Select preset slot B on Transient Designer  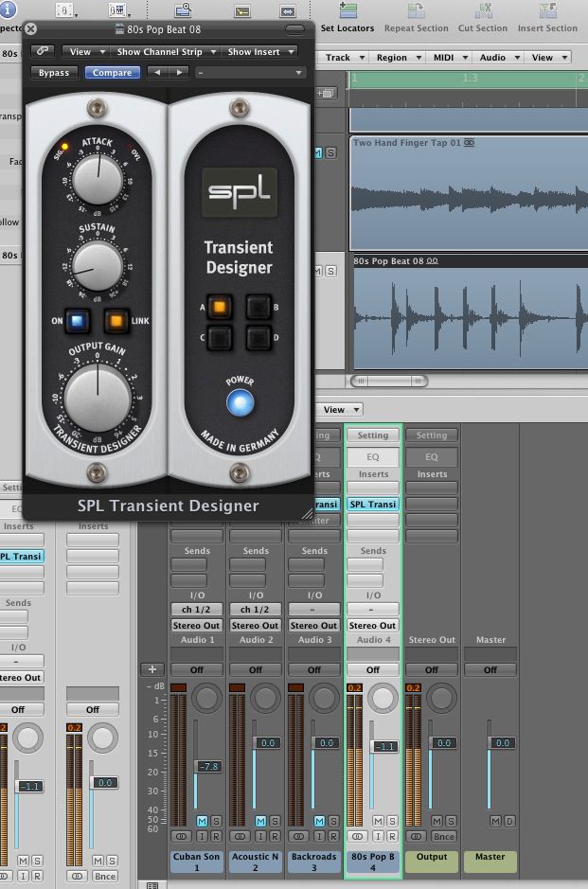coord(258,307)
